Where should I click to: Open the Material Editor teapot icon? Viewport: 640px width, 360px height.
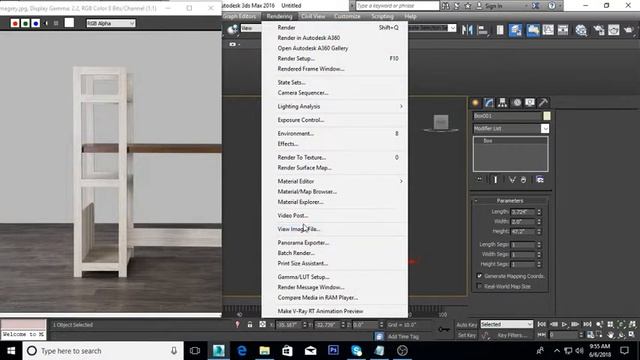point(581,30)
